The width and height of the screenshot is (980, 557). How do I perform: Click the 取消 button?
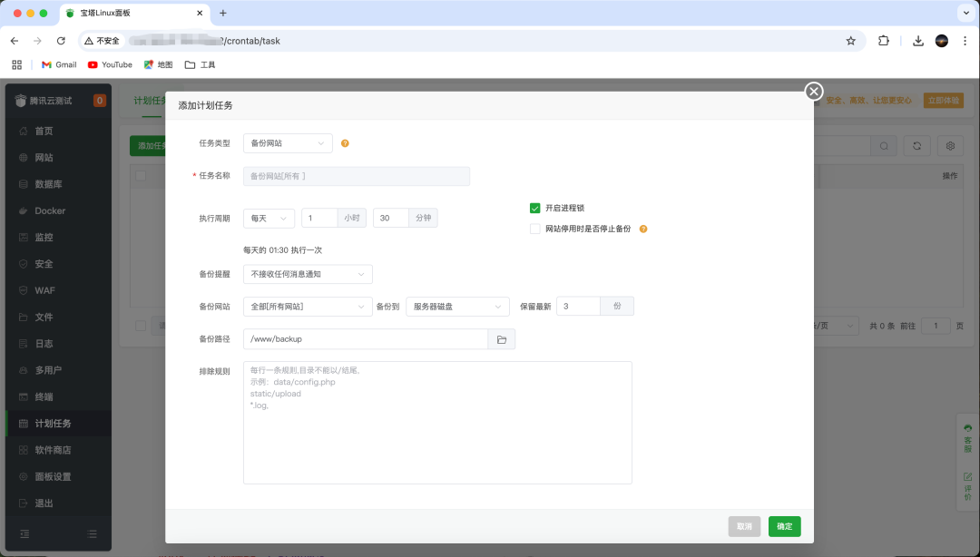pos(744,526)
